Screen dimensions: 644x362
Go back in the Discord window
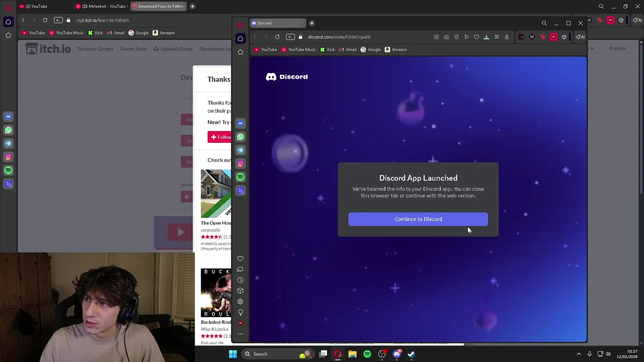coord(255,37)
